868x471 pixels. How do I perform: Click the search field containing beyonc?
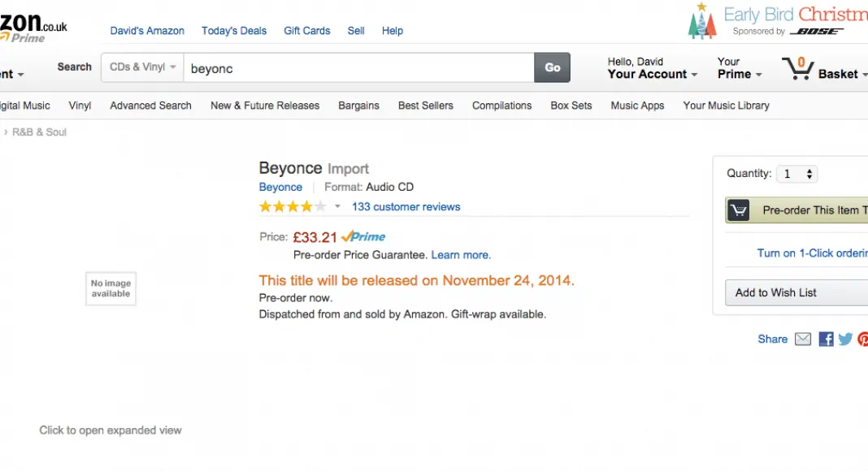pos(358,68)
